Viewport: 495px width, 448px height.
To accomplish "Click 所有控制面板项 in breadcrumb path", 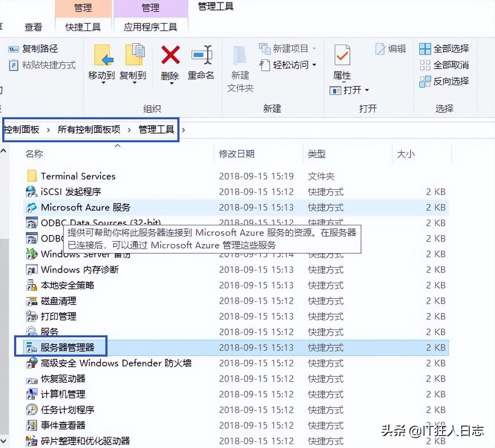I will (x=89, y=129).
